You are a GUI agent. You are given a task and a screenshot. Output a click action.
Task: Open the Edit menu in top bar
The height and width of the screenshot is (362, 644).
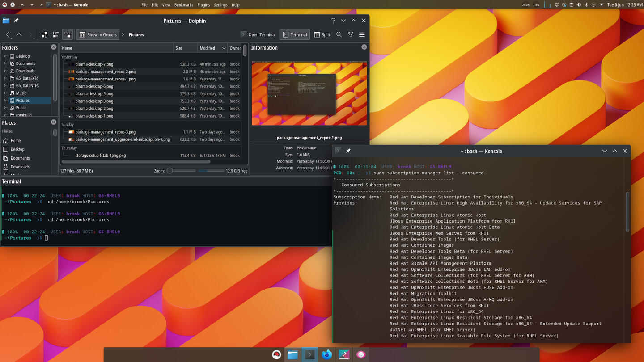(155, 5)
